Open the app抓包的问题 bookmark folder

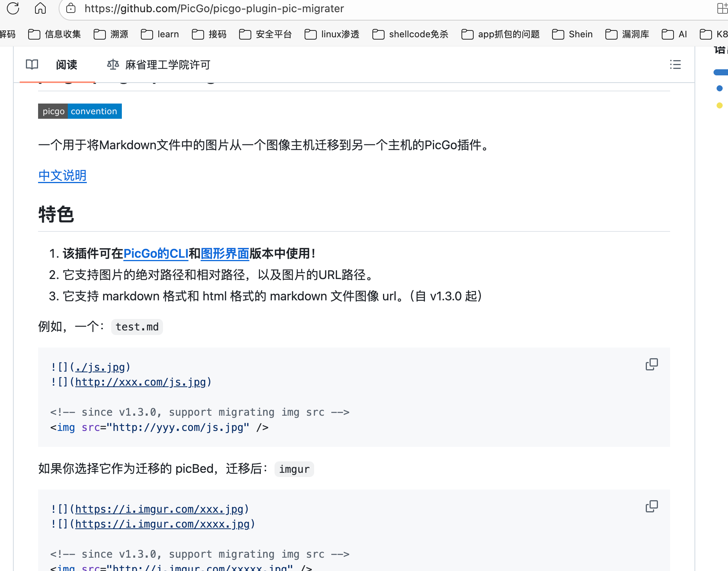click(x=501, y=34)
